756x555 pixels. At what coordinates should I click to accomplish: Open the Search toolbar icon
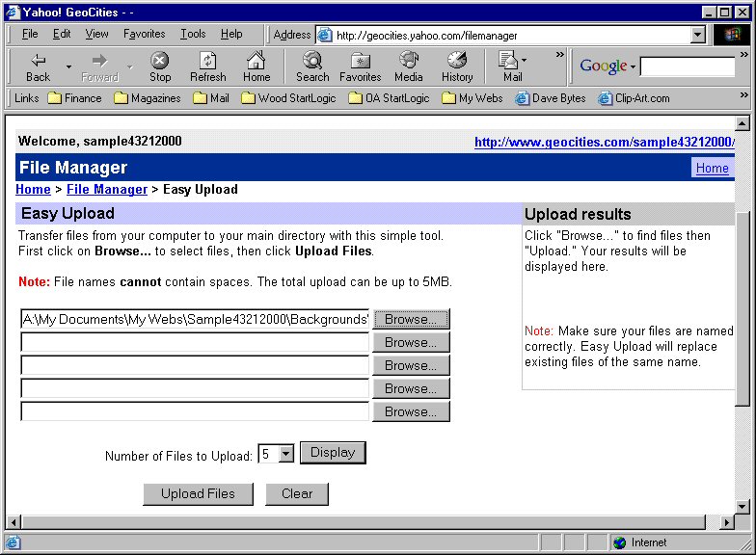[x=312, y=67]
